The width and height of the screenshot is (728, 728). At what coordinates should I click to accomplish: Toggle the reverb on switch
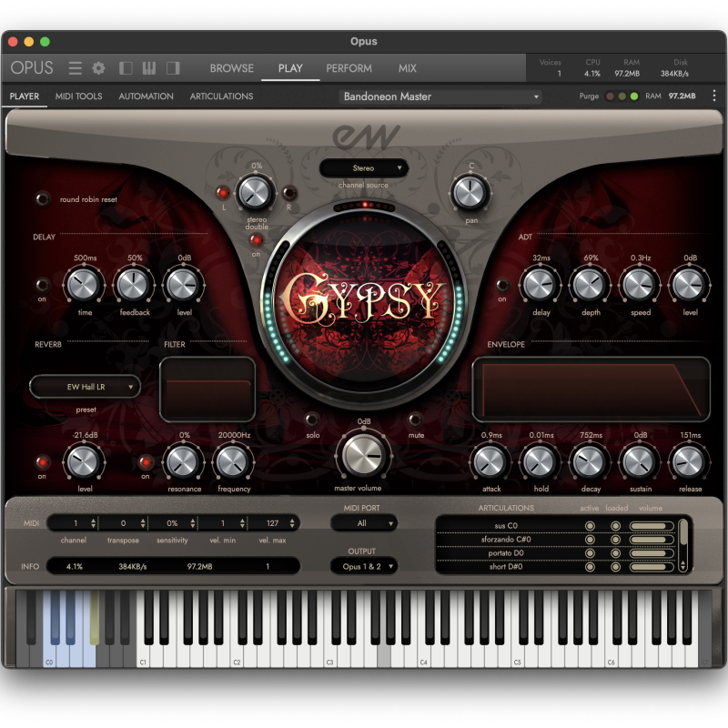pyautogui.click(x=43, y=461)
